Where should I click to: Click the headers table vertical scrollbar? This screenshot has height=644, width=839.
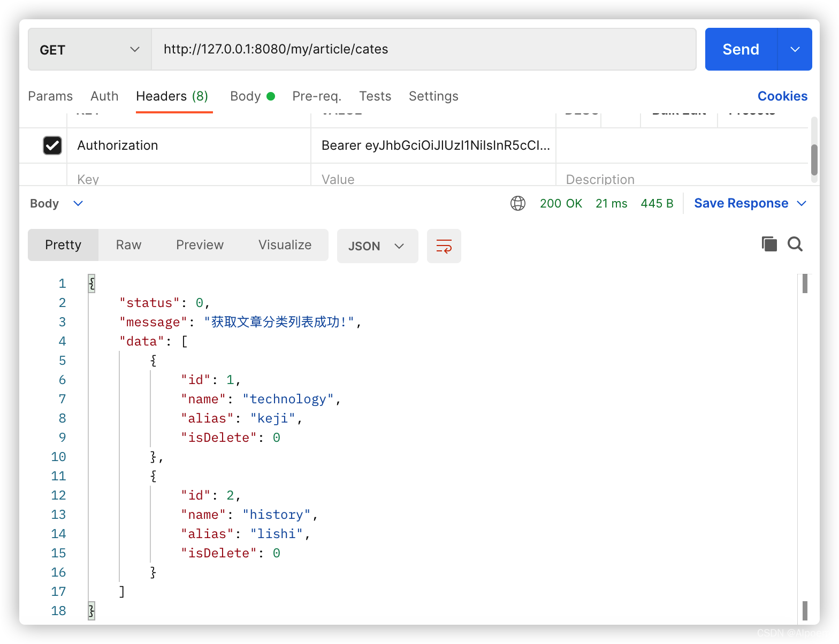click(x=814, y=159)
